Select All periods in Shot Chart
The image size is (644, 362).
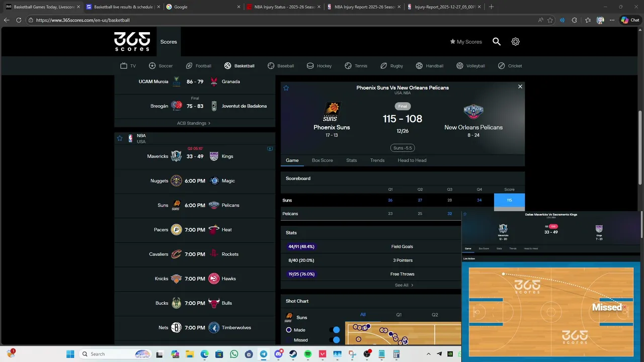click(363, 315)
